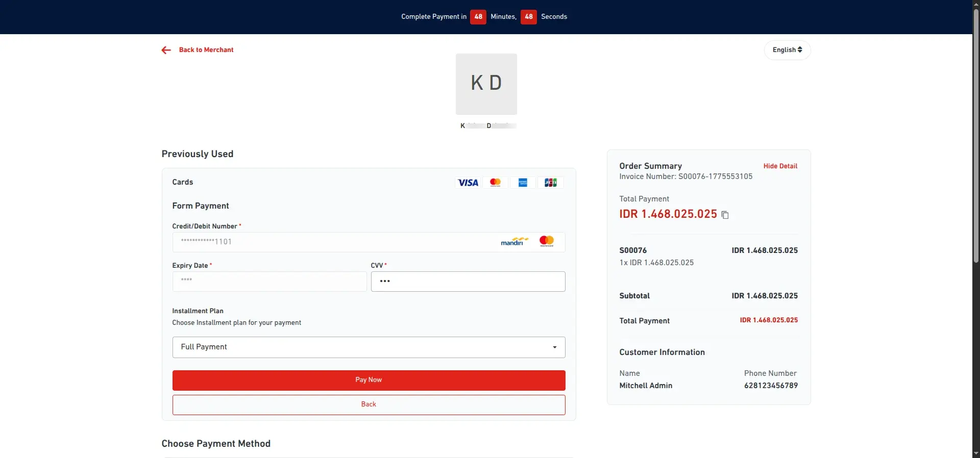Viewport: 980px width, 458px height.
Task: Click the outlined Back button
Action: pos(369,405)
